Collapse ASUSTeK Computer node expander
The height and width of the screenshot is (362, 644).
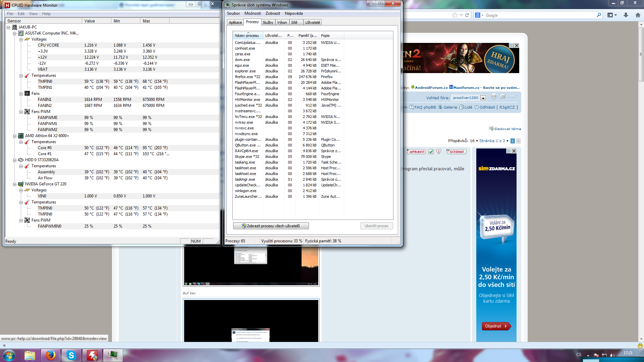(x=14, y=33)
